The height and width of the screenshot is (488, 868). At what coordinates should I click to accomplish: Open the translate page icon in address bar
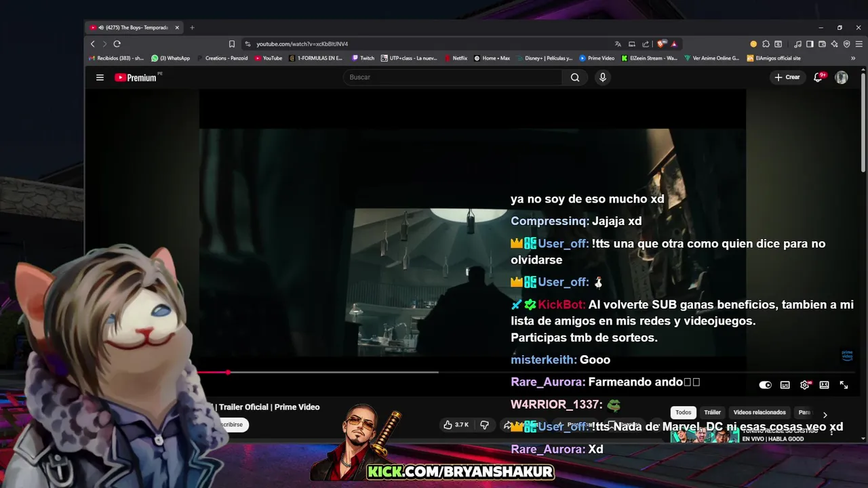click(x=618, y=44)
